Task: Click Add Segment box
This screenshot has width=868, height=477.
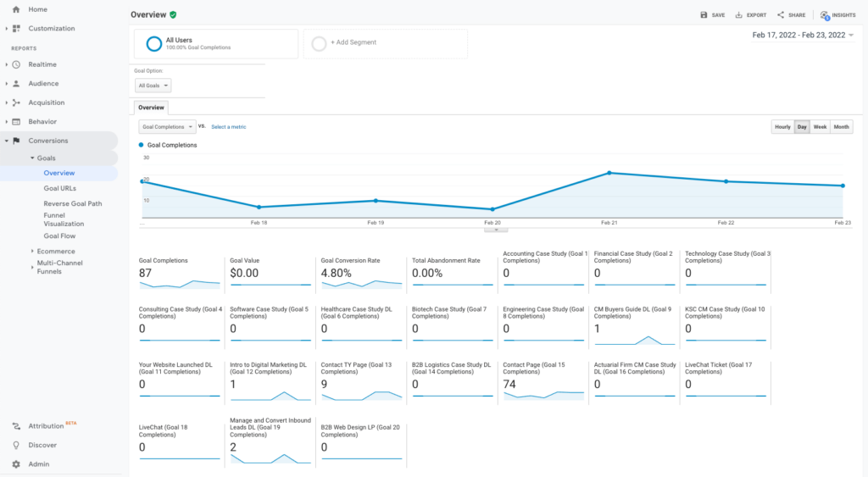Action: click(x=385, y=43)
